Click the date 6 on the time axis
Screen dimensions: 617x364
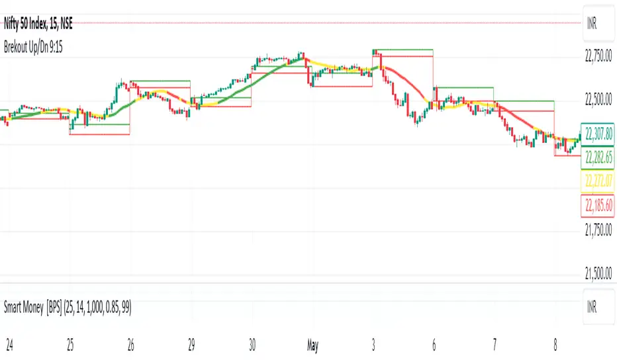coord(434,344)
